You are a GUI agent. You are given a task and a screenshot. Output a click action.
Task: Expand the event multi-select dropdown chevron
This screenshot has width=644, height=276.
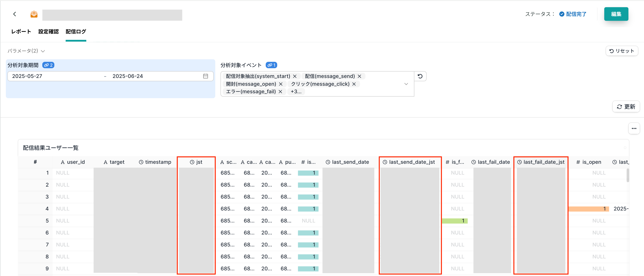tap(406, 84)
